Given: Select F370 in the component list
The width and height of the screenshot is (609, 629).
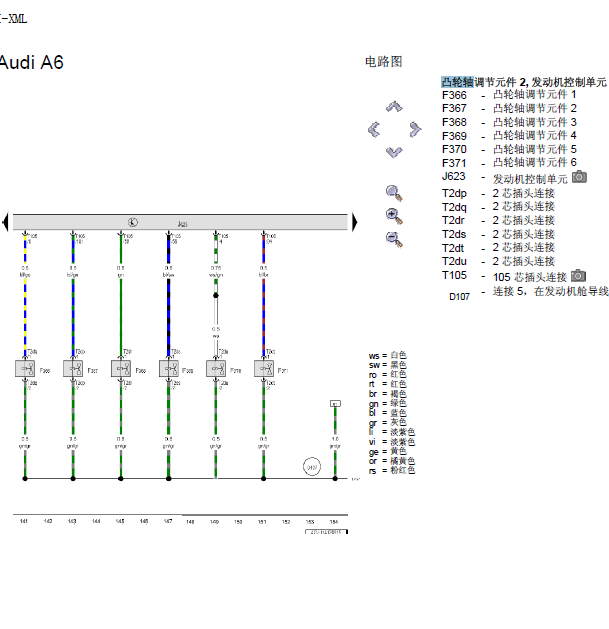Looking at the screenshot, I should point(454,149).
